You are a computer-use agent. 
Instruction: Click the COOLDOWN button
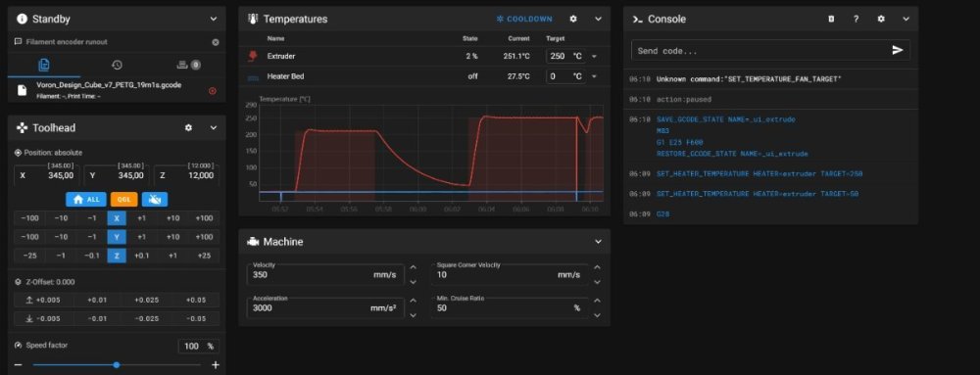click(523, 20)
